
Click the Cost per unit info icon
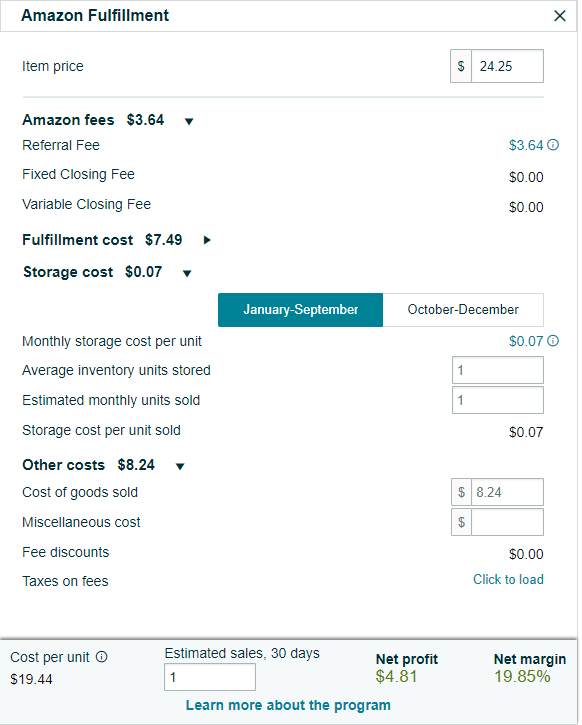coord(102,657)
